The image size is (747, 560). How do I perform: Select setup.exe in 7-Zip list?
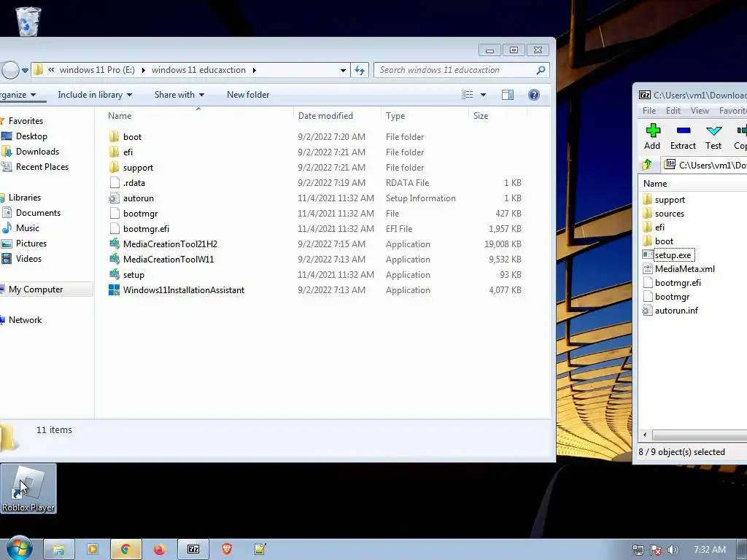coord(672,255)
